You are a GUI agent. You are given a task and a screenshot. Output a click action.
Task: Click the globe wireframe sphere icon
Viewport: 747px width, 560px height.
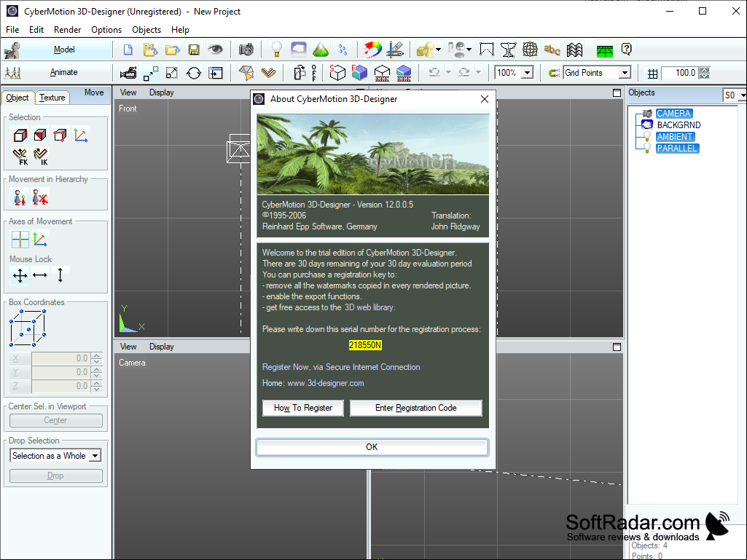pyautogui.click(x=530, y=50)
